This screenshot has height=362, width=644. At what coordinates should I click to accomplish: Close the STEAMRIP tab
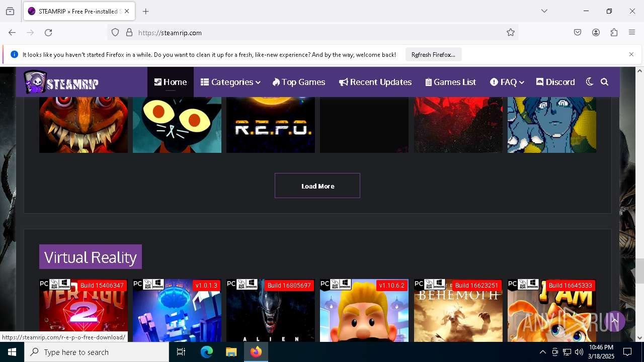point(127,11)
